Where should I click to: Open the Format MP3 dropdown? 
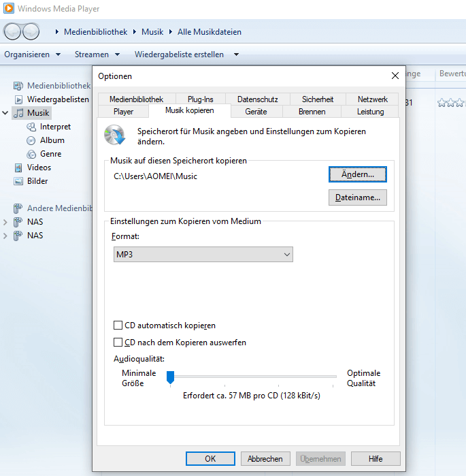203,255
